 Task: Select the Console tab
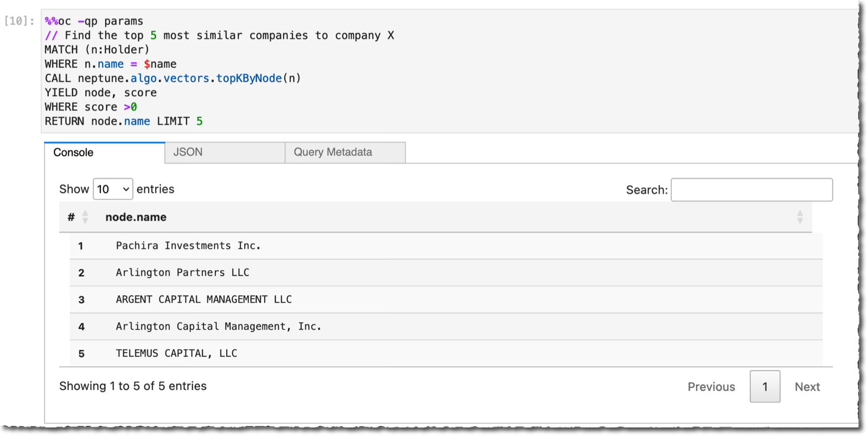(x=105, y=152)
